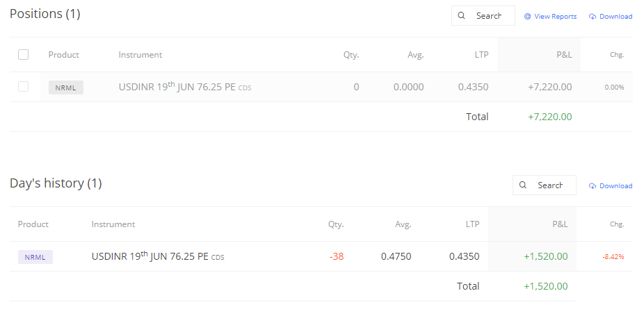
Task: Click the cloud download icon for Day's history
Action: (x=593, y=186)
